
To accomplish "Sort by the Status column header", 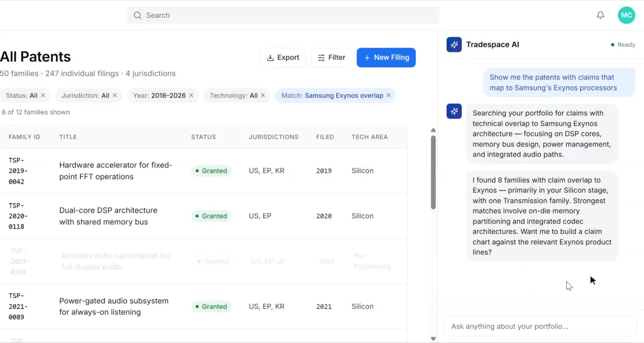I will (203, 137).
